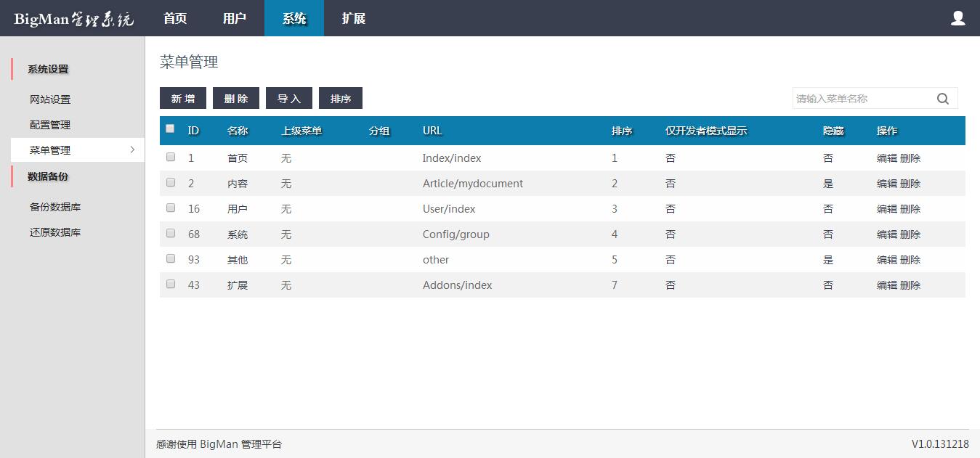Click the user profile icon

(x=957, y=18)
